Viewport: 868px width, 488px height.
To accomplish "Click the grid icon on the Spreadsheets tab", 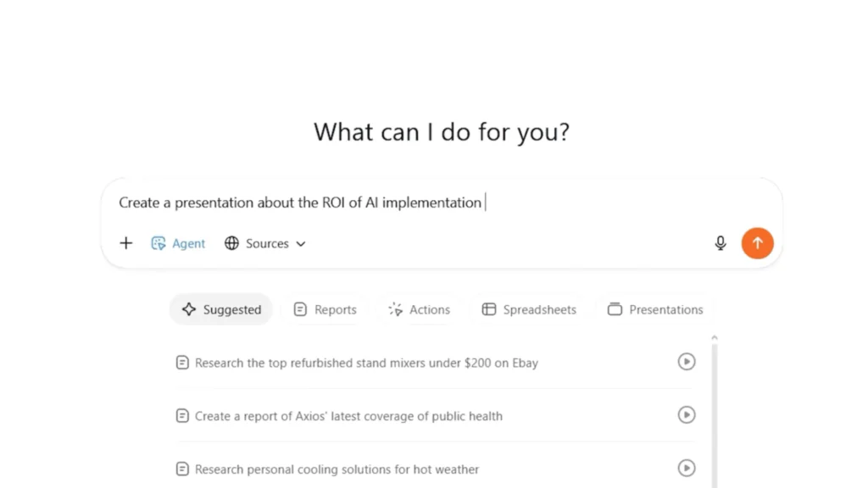I will pyautogui.click(x=489, y=309).
